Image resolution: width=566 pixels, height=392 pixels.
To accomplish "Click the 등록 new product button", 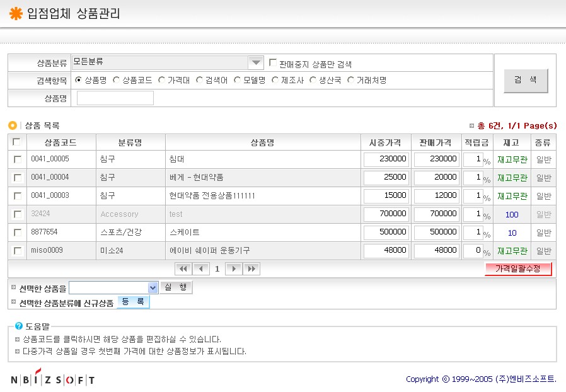I will pos(133,303).
